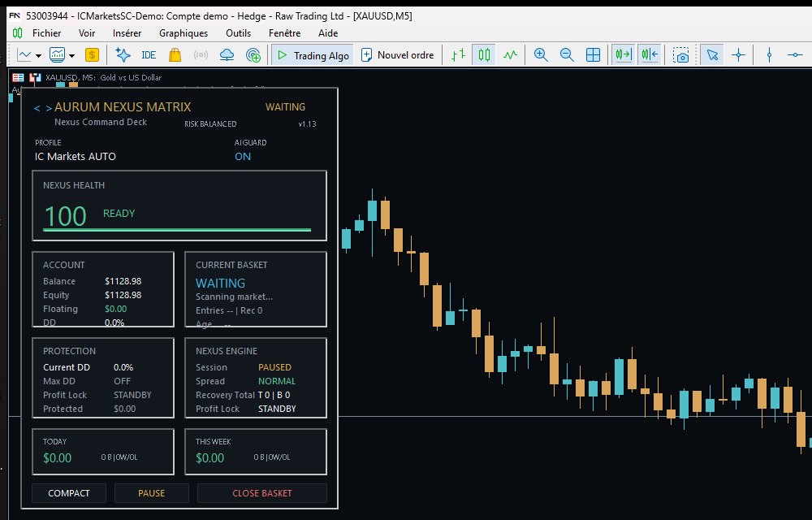
Task: Click the RISK BALANCED label
Action: (210, 123)
